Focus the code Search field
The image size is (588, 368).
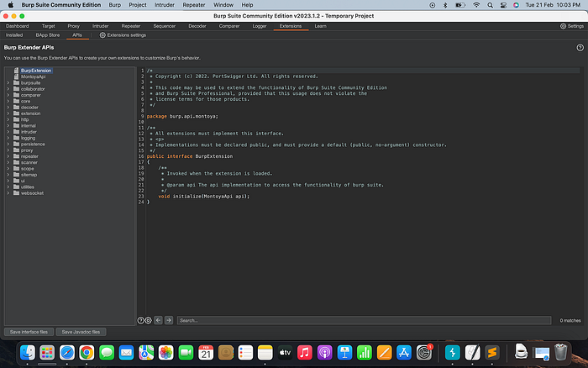point(364,320)
